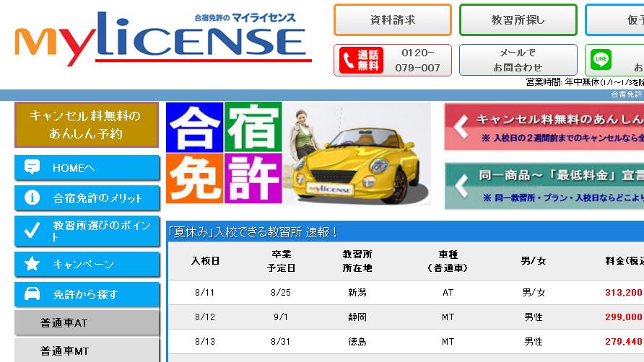Click the car icon beside 免許から探す
644x362 pixels.
pyautogui.click(x=32, y=294)
